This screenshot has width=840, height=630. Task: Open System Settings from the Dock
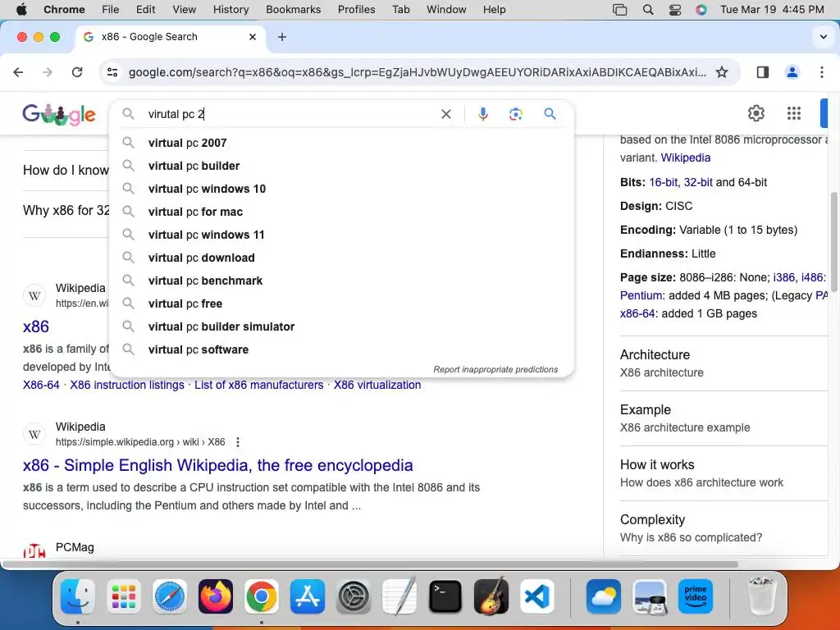[x=354, y=596]
